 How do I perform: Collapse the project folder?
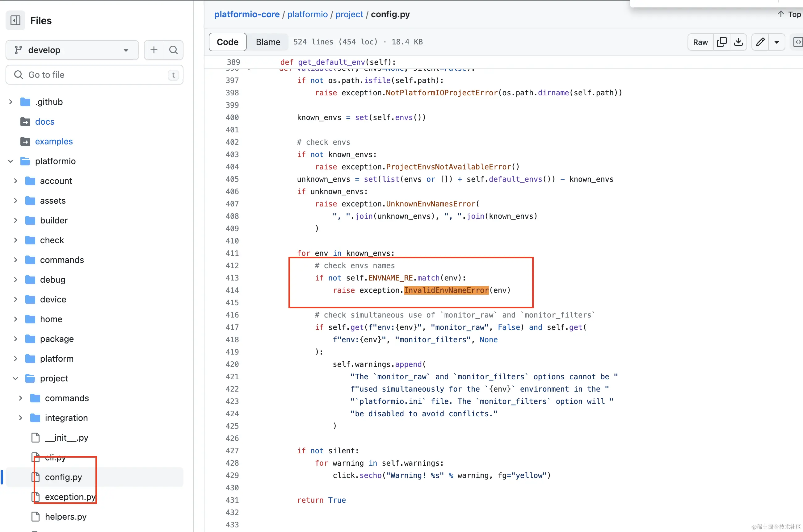[16, 378]
